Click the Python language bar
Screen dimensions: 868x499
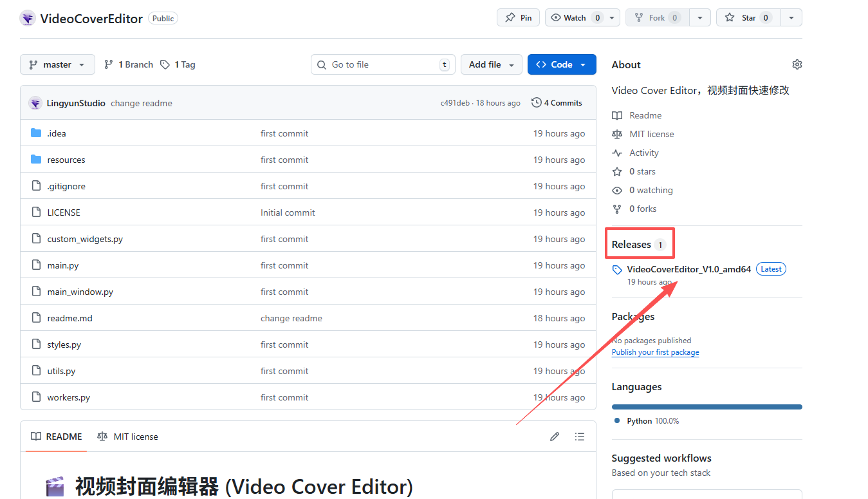pyautogui.click(x=706, y=407)
